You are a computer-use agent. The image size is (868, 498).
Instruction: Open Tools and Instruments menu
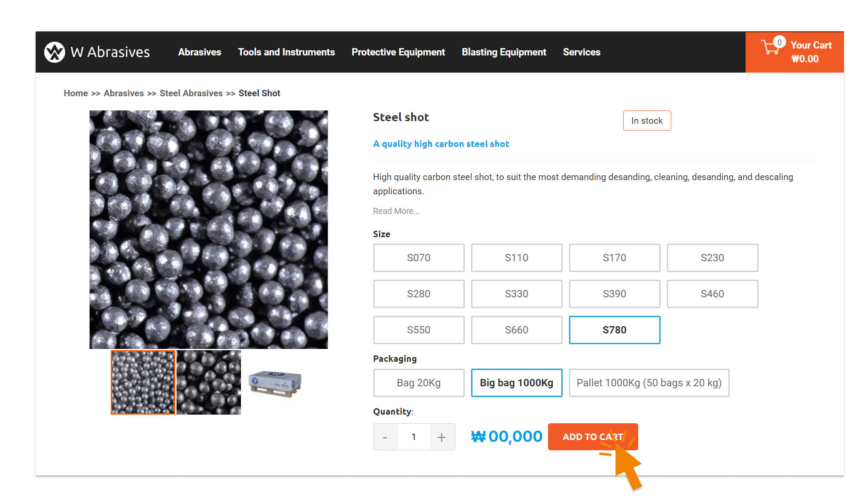[x=286, y=52]
